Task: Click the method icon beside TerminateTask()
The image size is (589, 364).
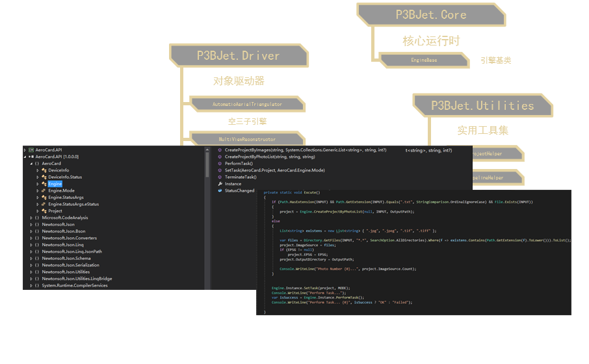Action: pos(220,177)
